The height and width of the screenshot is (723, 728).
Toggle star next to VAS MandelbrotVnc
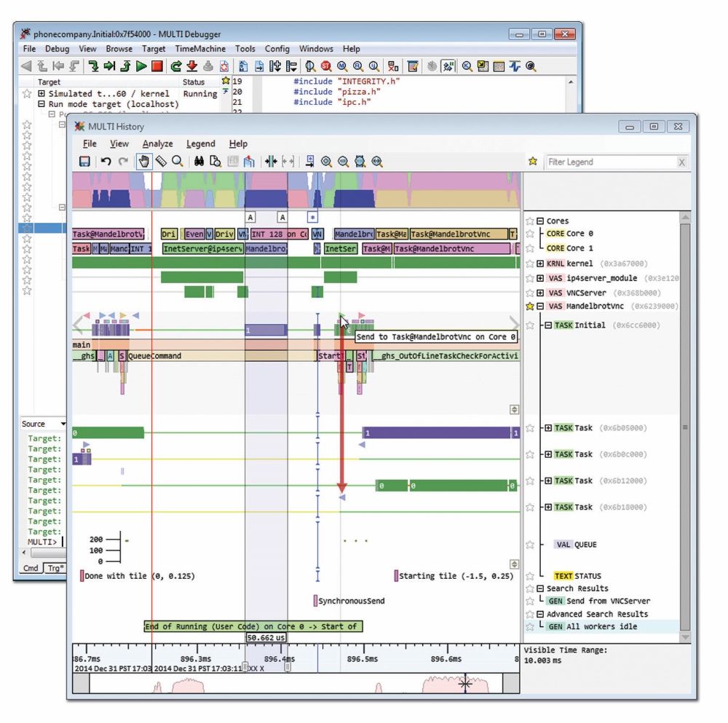click(x=531, y=307)
